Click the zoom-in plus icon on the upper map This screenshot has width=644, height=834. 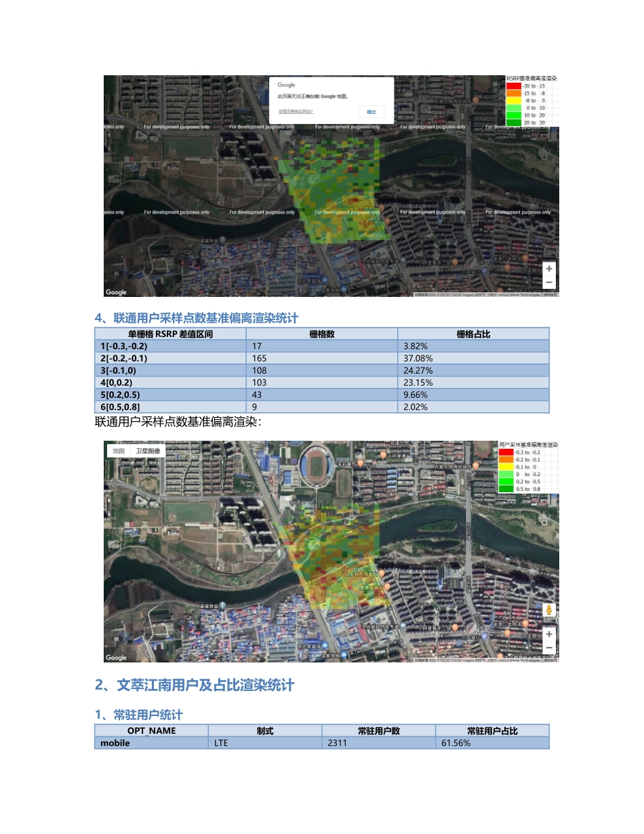click(548, 269)
